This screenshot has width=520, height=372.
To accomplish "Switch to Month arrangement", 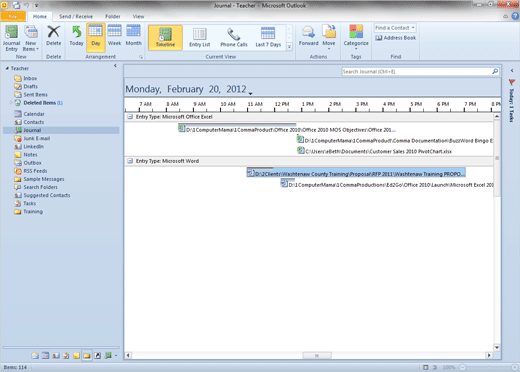I will coord(133,36).
